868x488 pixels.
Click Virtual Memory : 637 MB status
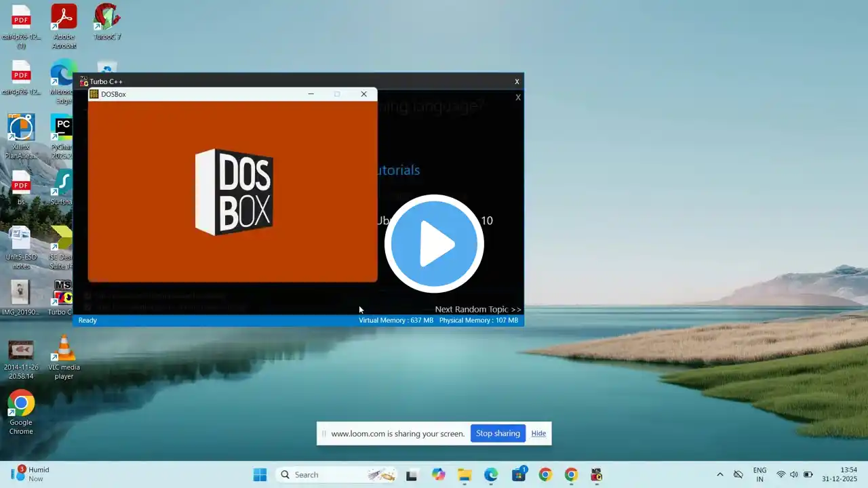[396, 320]
